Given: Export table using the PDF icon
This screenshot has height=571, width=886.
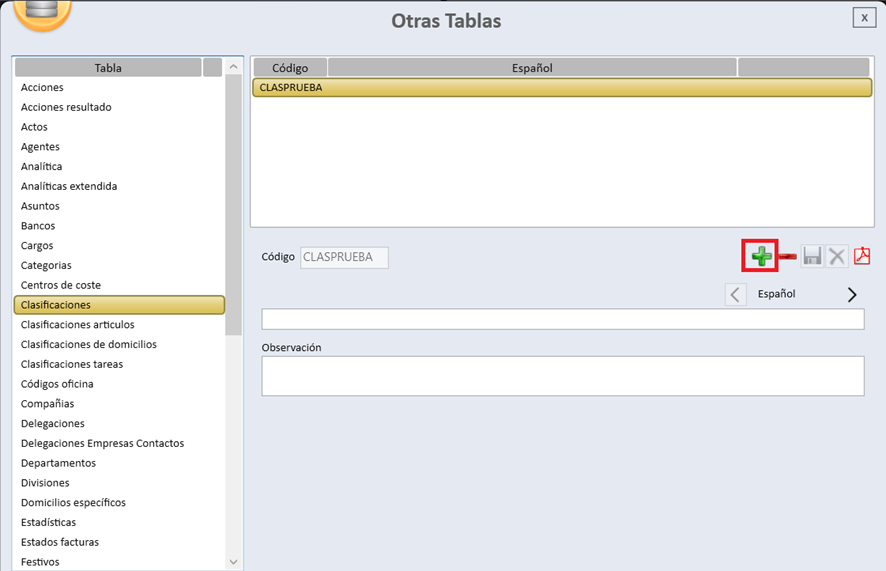Looking at the screenshot, I should point(861,257).
